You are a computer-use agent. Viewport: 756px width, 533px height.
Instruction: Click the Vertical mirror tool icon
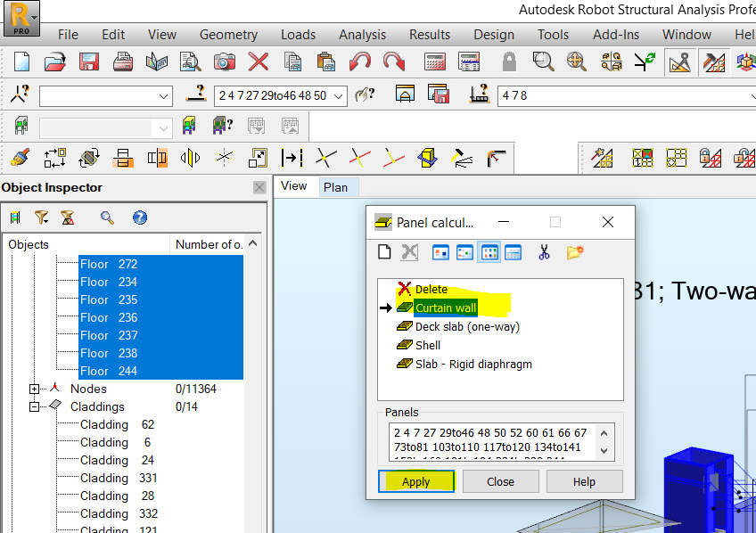(x=190, y=158)
